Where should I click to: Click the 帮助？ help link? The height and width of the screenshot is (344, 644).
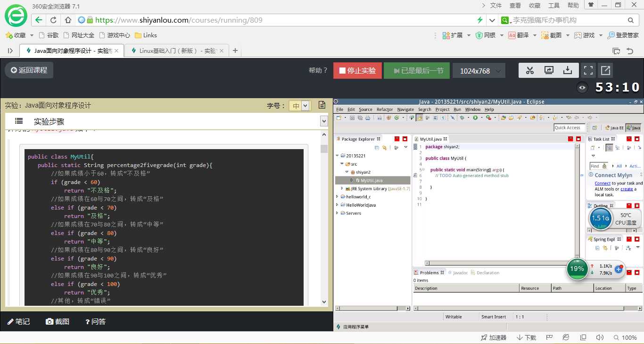pyautogui.click(x=318, y=70)
